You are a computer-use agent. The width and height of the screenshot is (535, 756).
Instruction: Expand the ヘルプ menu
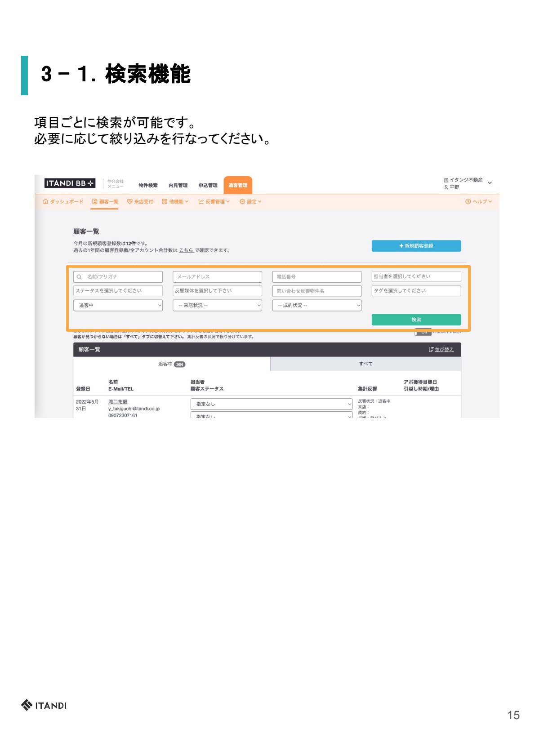click(x=490, y=201)
